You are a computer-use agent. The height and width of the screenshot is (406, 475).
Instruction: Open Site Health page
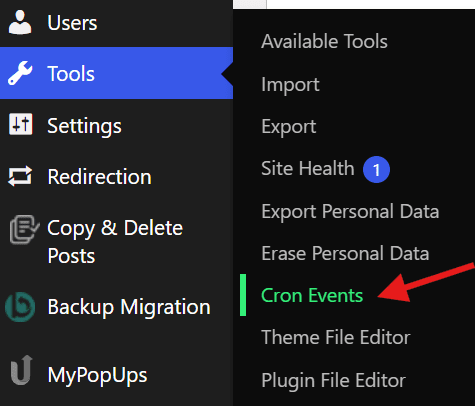(308, 168)
